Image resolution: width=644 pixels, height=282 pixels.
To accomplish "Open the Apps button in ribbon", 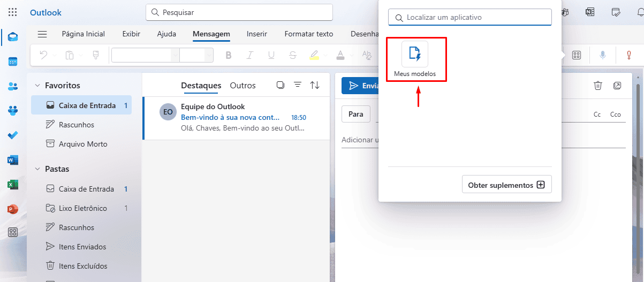I will [x=577, y=55].
